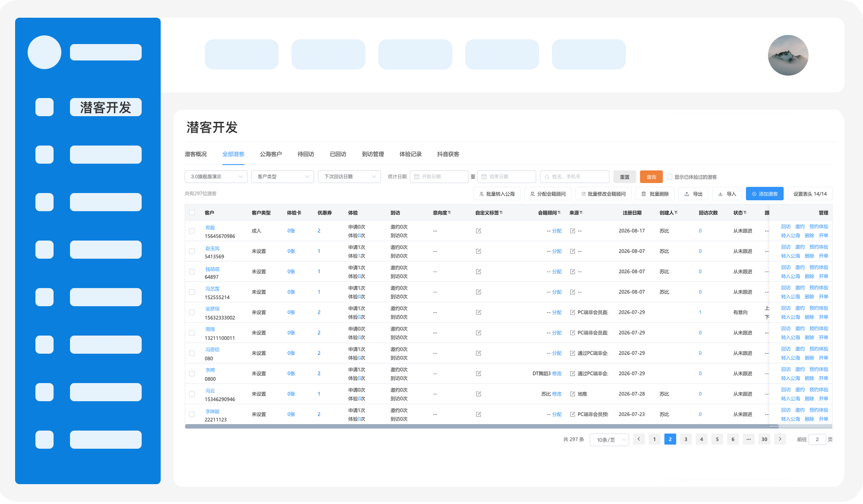
Task: Go to next page arrow in pagination
Action: [780, 439]
